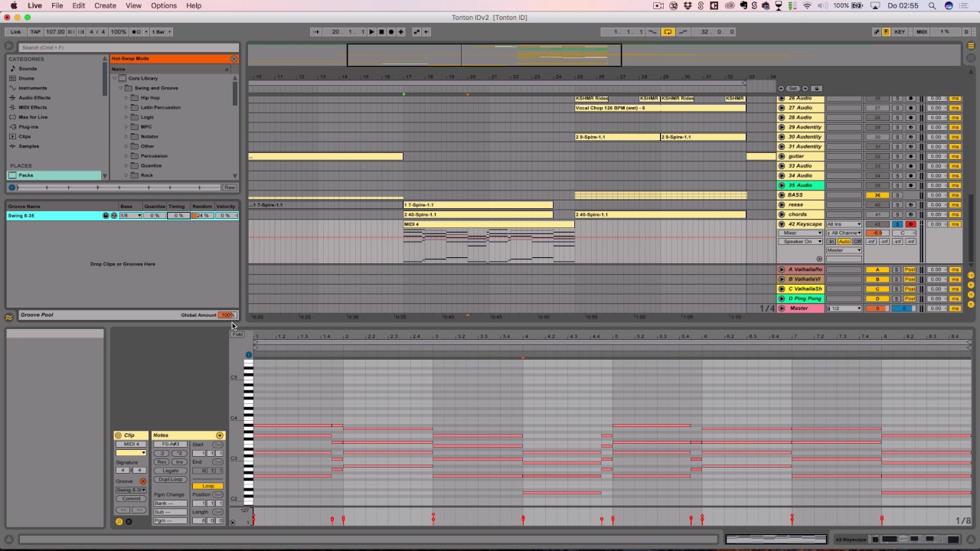Toggle the metronome button
The image size is (980, 551).
[138, 32]
